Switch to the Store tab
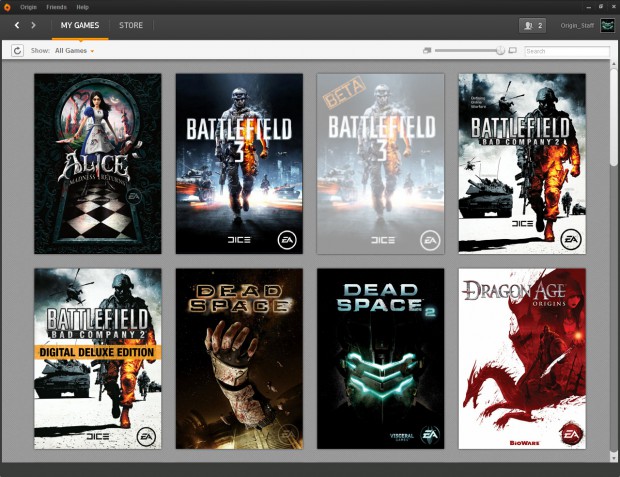The height and width of the screenshot is (477, 620). click(x=131, y=25)
